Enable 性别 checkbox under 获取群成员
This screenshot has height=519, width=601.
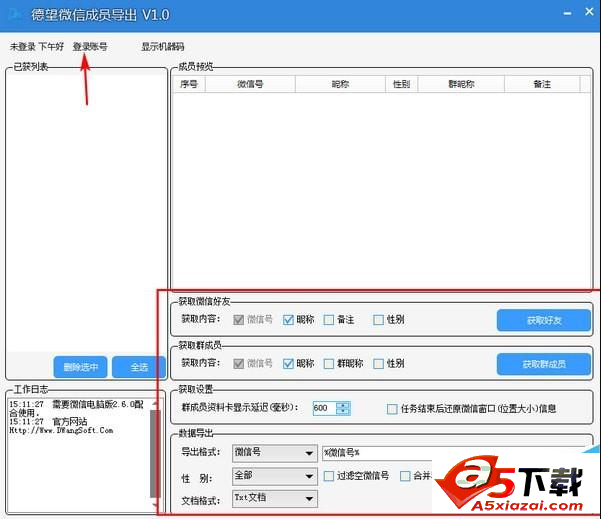[378, 363]
